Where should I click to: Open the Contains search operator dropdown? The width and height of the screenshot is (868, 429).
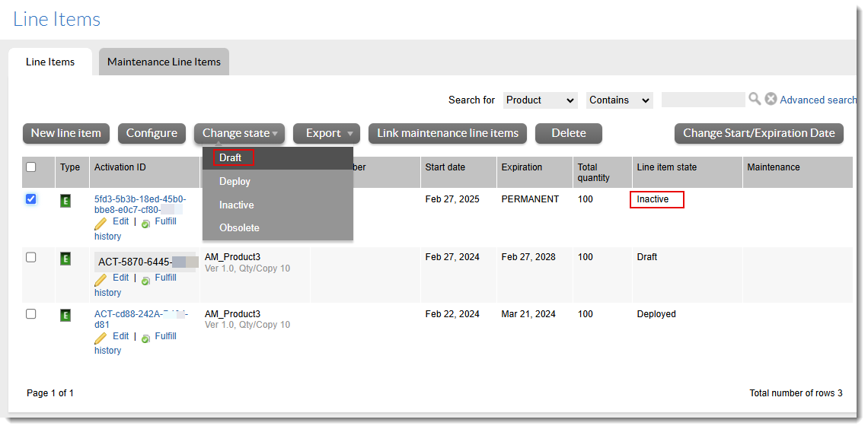[619, 100]
